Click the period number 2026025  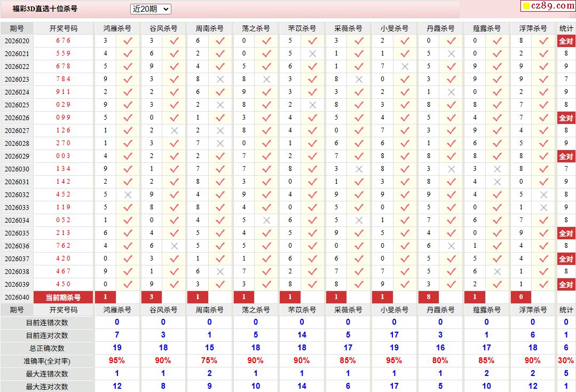point(17,105)
